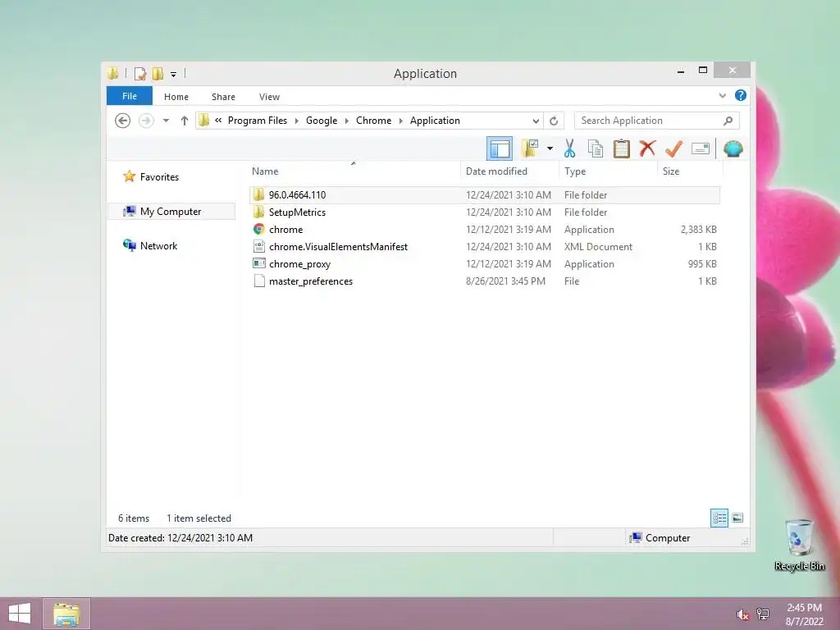This screenshot has width=840, height=630.
Task: Click the Chrome logo icon beside chrome
Action: click(258, 230)
